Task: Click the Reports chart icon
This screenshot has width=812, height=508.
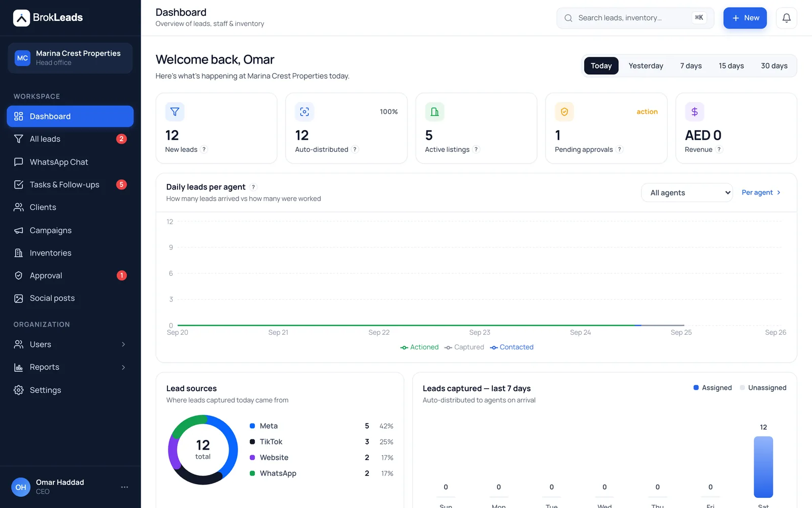Action: click(x=19, y=367)
